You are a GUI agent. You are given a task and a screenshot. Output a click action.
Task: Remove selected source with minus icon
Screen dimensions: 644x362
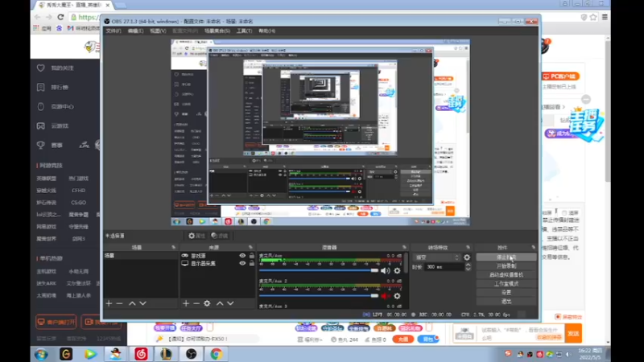point(196,303)
